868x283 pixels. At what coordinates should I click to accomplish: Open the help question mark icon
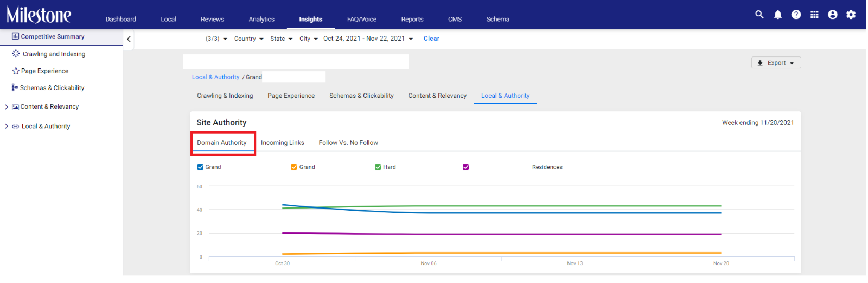pos(796,15)
